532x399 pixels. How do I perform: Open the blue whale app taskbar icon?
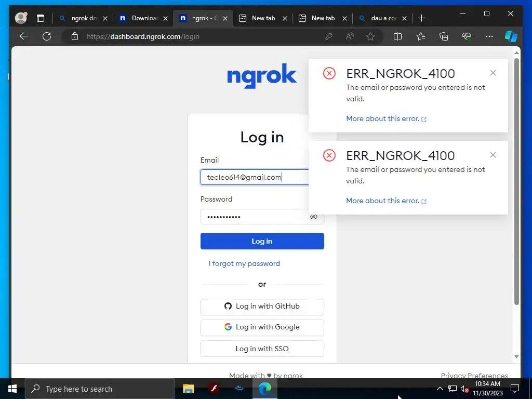[239, 389]
